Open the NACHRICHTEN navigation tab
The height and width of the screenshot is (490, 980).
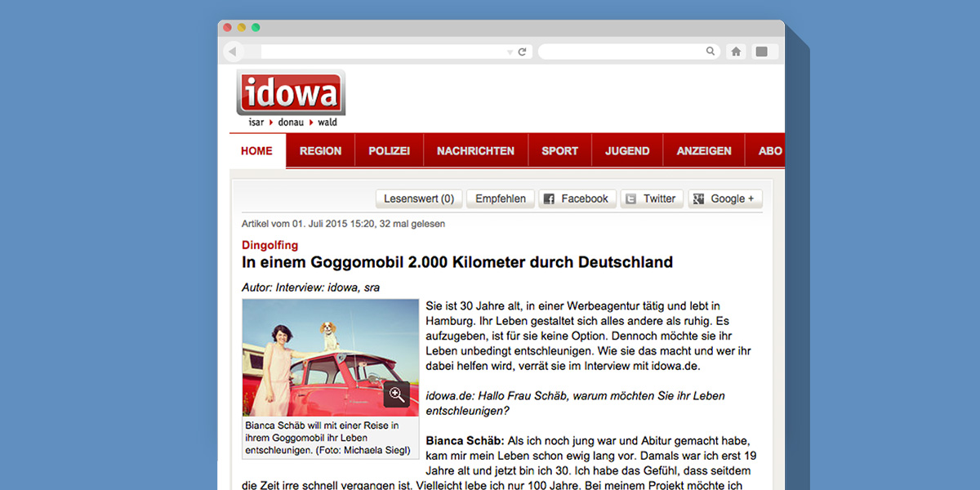[476, 151]
